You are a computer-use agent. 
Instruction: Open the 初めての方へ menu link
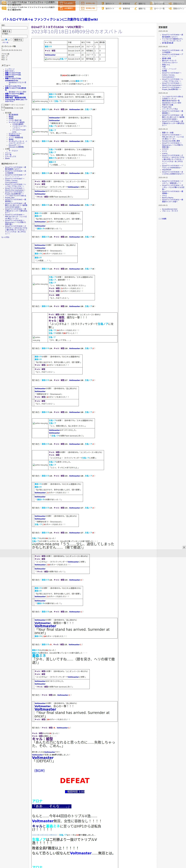(10, 71)
